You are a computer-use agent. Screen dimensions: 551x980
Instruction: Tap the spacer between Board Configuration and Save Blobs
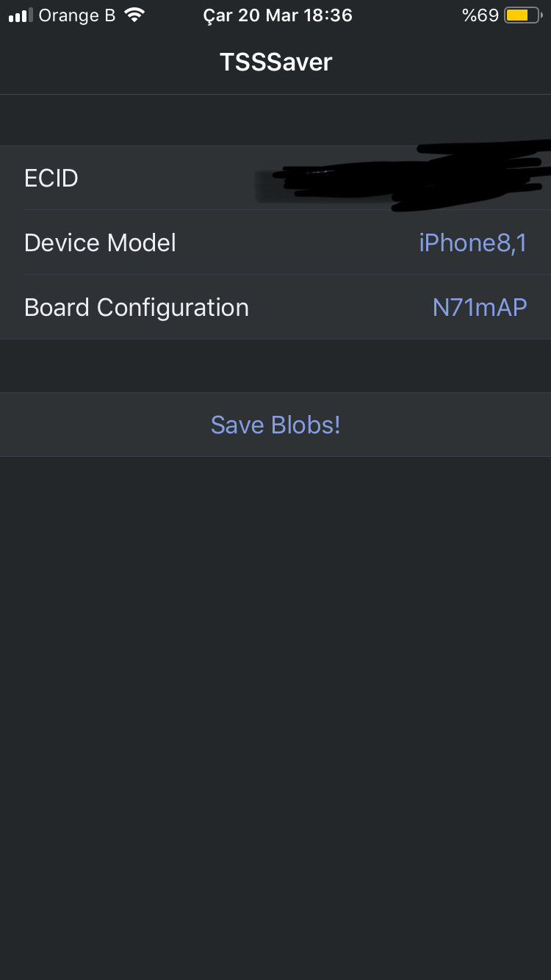coord(275,366)
